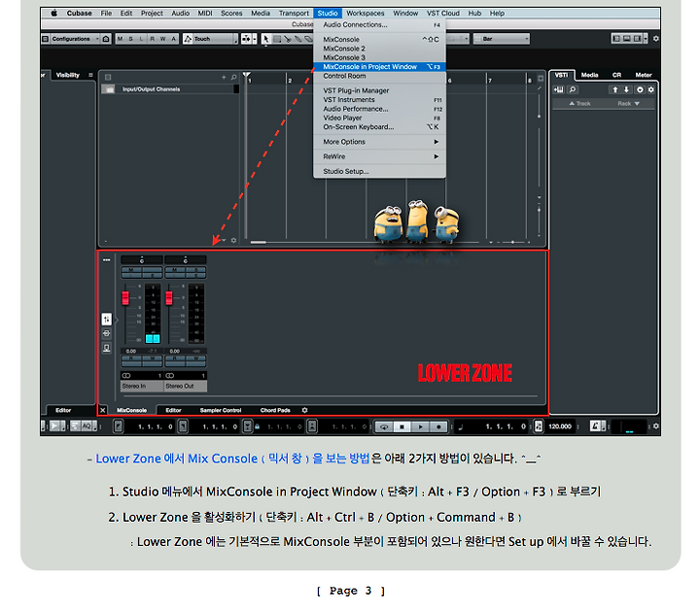700x613 pixels.
Task: Close the lower zone with X button
Action: point(103,410)
